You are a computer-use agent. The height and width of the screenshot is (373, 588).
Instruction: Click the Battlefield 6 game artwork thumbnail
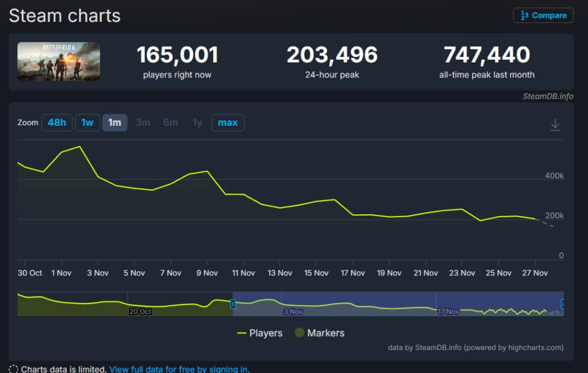point(58,61)
